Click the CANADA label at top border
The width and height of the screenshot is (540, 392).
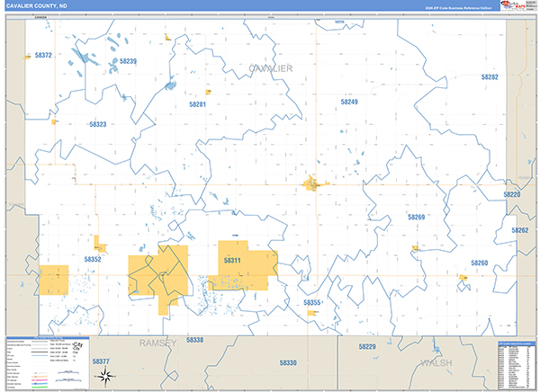[x=40, y=17]
